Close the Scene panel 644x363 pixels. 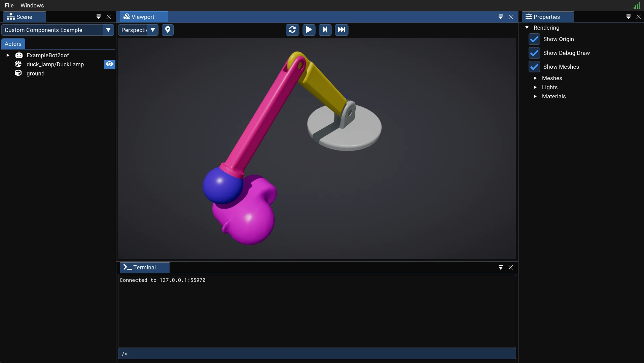pyautogui.click(x=109, y=17)
